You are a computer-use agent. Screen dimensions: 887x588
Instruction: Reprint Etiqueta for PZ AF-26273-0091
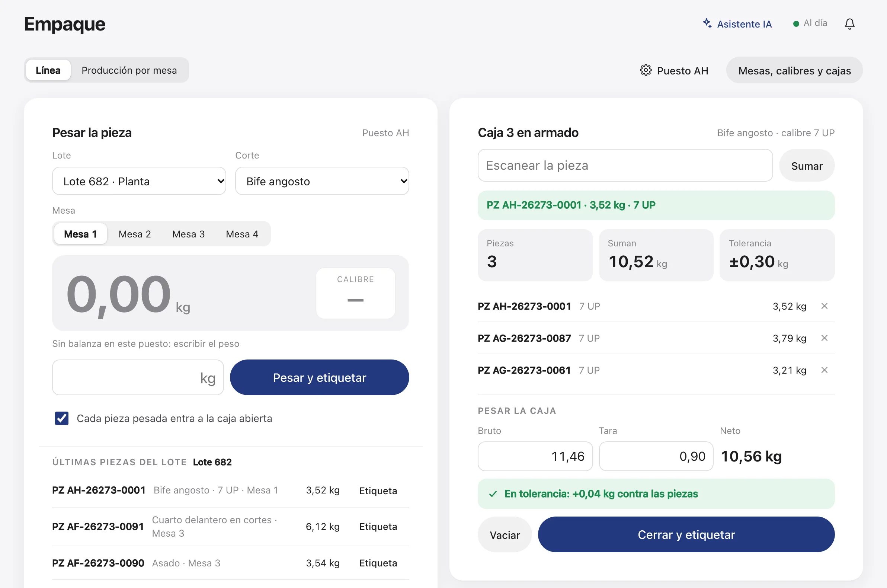click(x=378, y=527)
